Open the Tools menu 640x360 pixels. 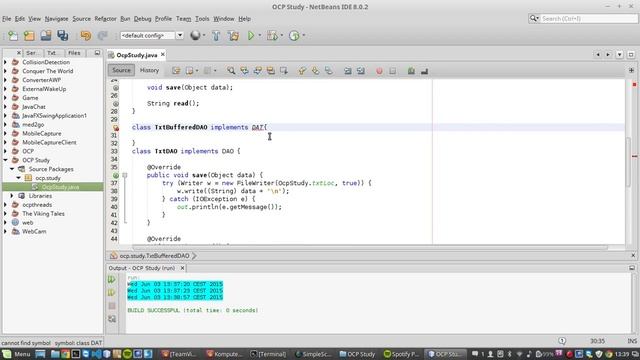point(202,19)
